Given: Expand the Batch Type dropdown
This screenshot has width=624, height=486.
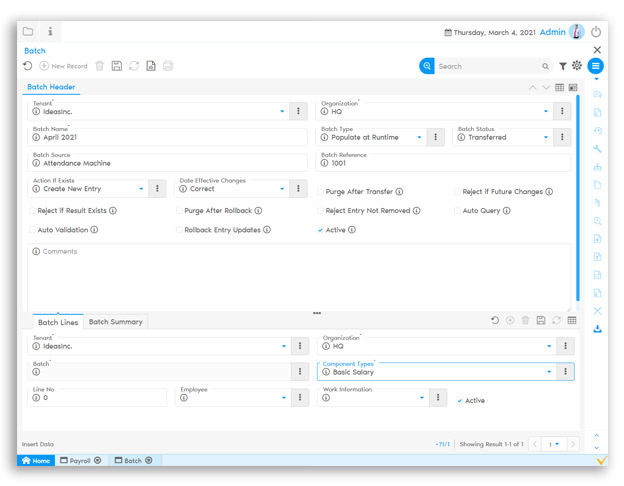Looking at the screenshot, I should (x=419, y=137).
